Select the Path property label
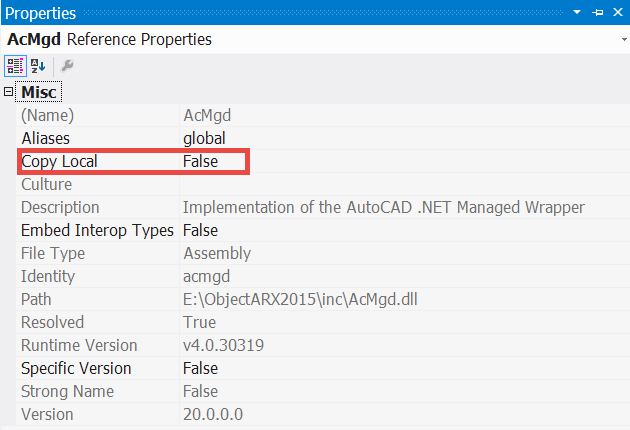The width and height of the screenshot is (630, 430). [x=36, y=299]
